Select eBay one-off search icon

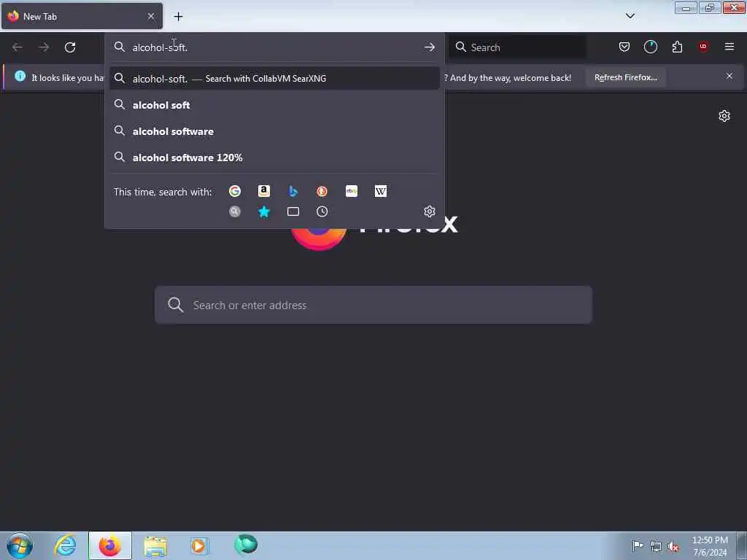(352, 191)
